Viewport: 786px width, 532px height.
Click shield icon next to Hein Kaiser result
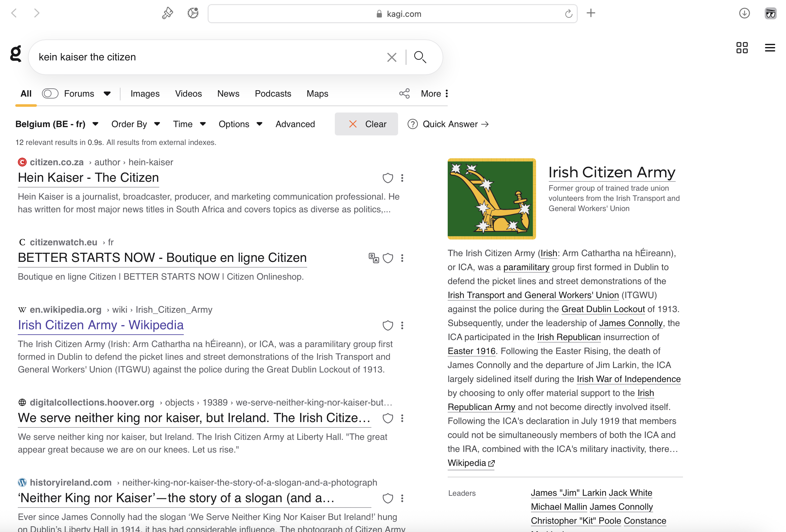pos(388,178)
